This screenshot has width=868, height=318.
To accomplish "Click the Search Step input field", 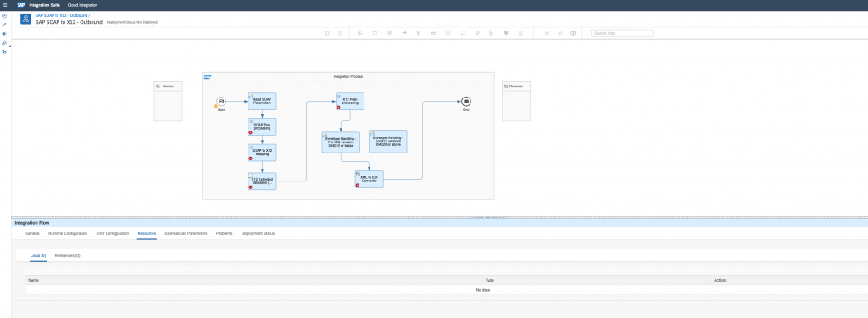I will 621,33.
